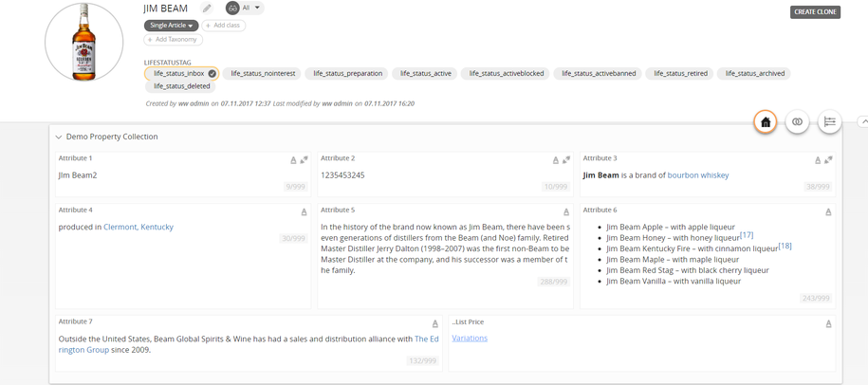Screen dimensions: 868x385
Task: Select the life_status_preparation tag
Action: click(x=347, y=74)
